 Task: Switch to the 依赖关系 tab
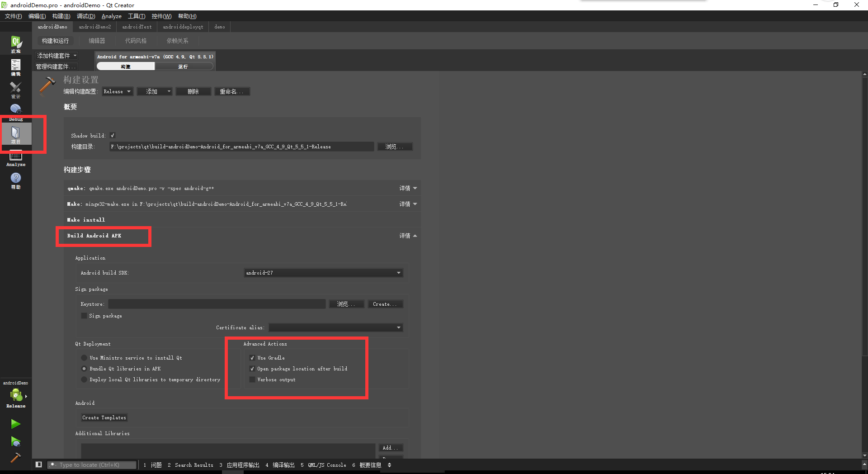click(x=177, y=41)
